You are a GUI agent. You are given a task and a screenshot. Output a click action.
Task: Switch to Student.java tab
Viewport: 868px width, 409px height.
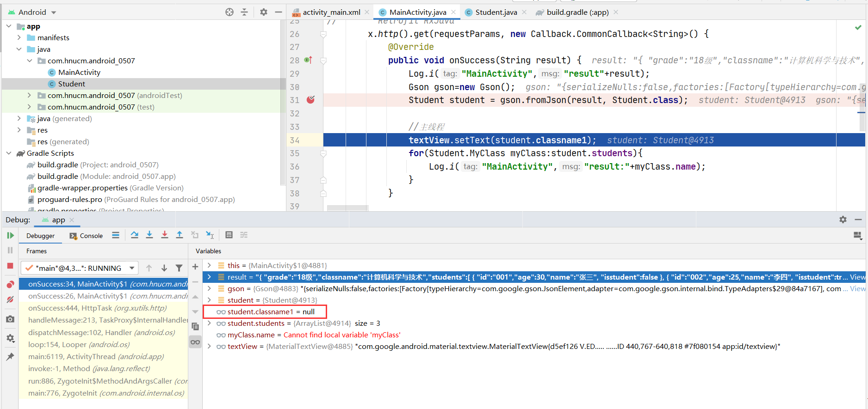click(x=496, y=12)
